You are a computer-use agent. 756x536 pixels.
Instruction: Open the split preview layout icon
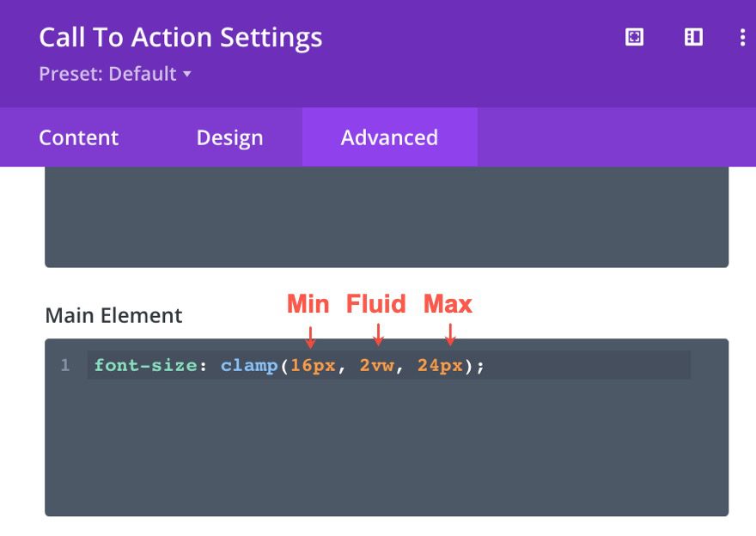click(x=692, y=38)
